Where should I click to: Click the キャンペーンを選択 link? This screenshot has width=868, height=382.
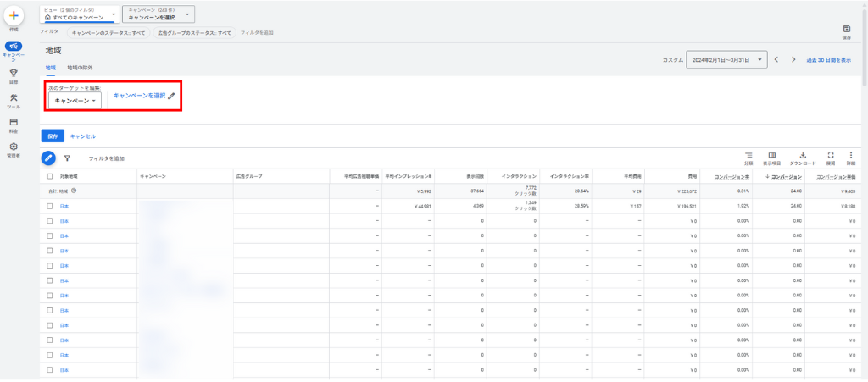140,96
